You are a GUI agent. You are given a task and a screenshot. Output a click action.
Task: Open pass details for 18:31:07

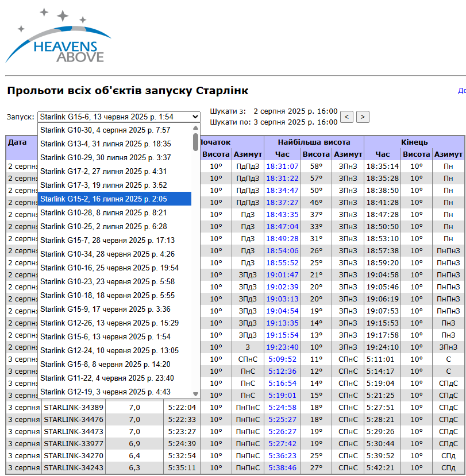pos(282,167)
